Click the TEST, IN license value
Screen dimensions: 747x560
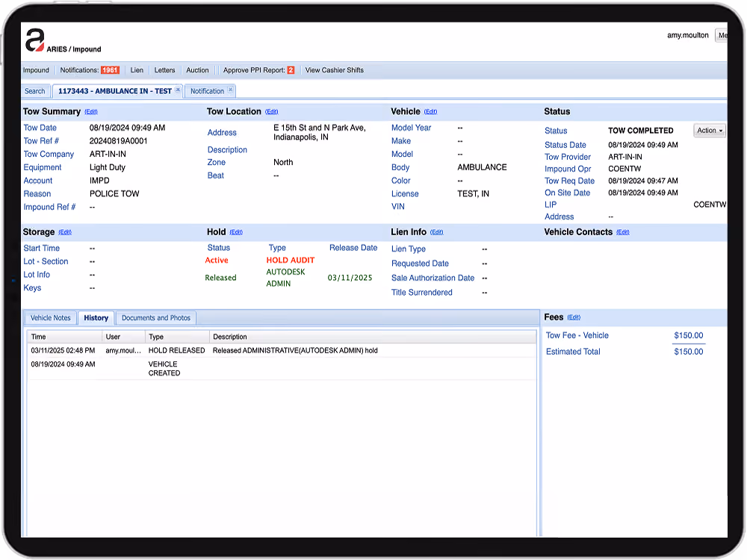(x=473, y=194)
